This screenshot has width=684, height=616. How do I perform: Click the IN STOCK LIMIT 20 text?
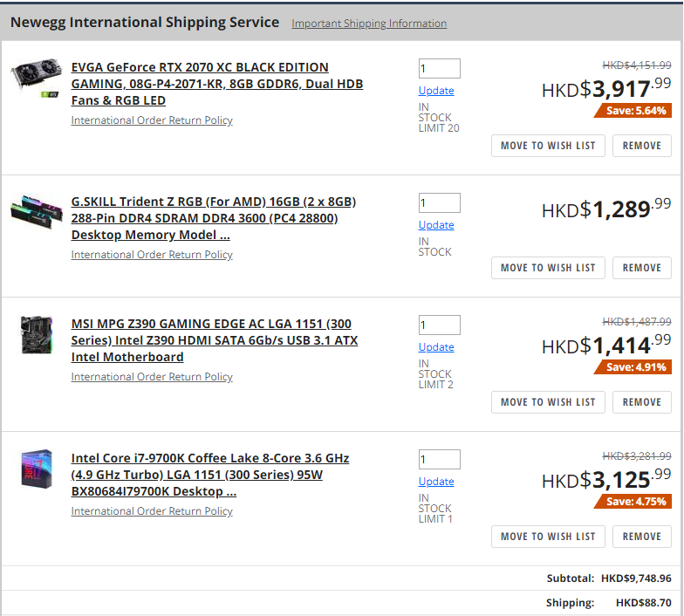pyautogui.click(x=439, y=118)
